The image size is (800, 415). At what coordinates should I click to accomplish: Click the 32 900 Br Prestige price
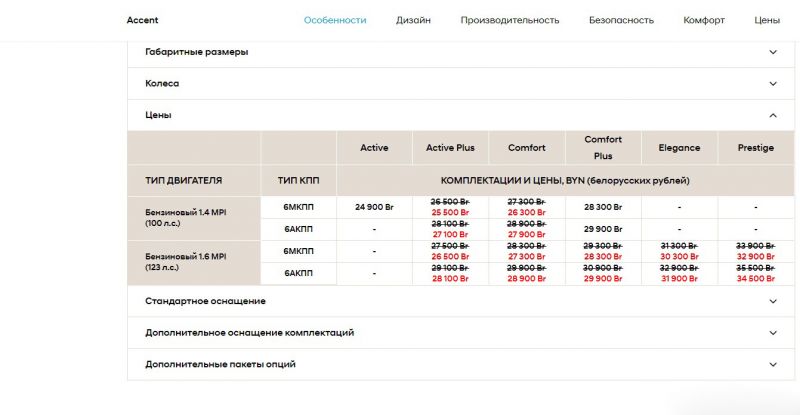click(x=756, y=256)
